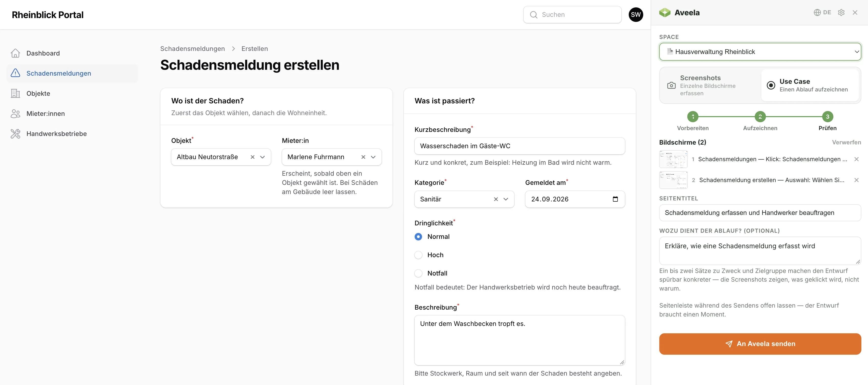Expand the Objekt dropdown
868x385 pixels.
point(262,157)
